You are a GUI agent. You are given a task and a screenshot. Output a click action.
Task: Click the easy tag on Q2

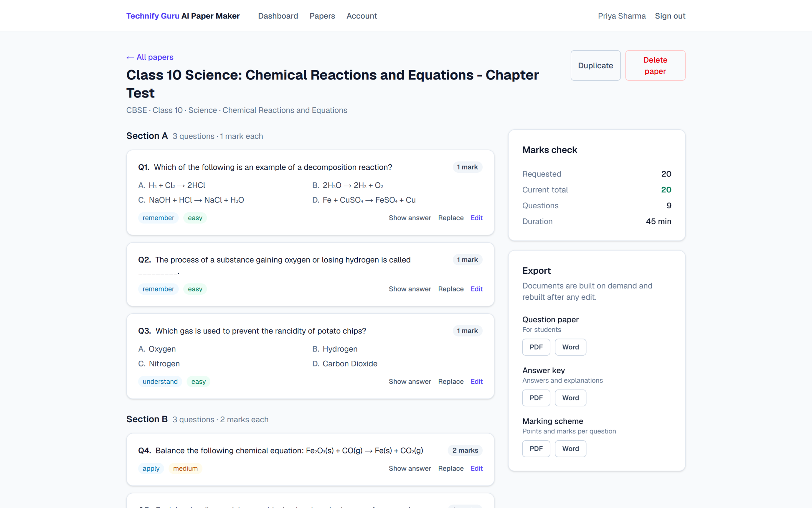tap(195, 289)
